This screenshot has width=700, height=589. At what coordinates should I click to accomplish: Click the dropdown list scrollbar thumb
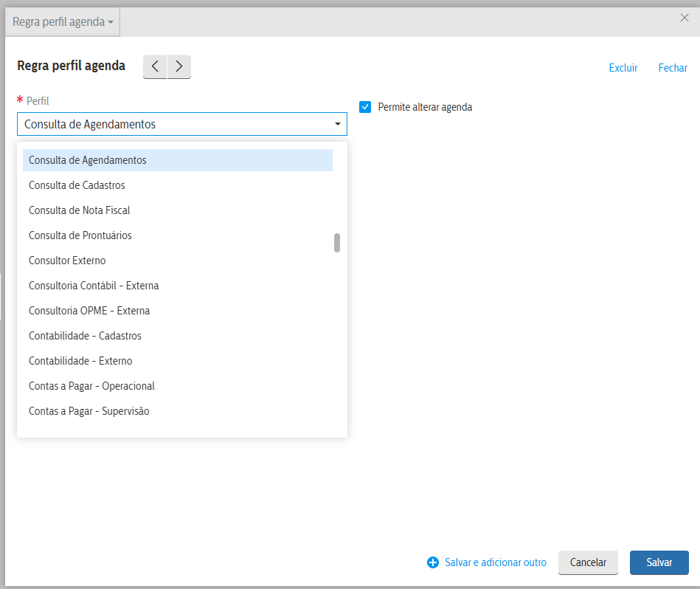point(337,243)
